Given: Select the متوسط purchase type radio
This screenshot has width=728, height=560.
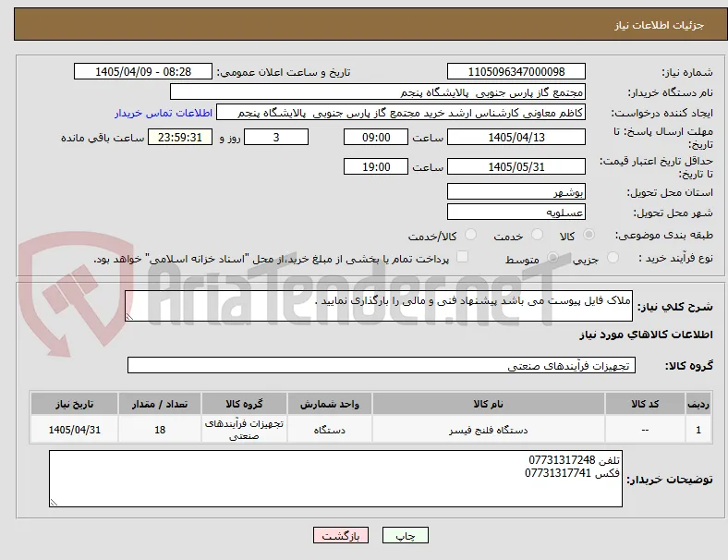Looking at the screenshot, I should tap(552, 258).
